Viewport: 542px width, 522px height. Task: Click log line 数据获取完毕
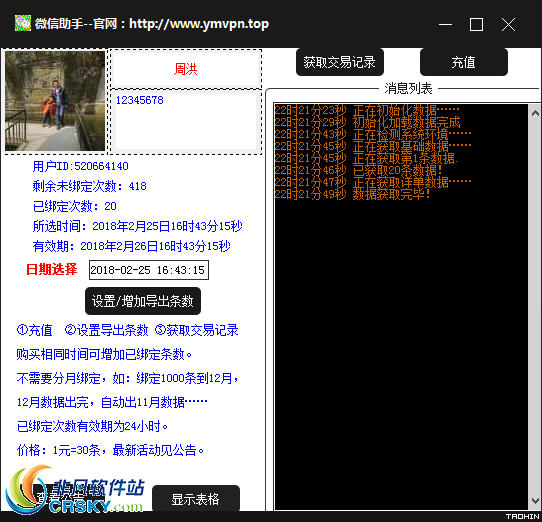(353, 194)
